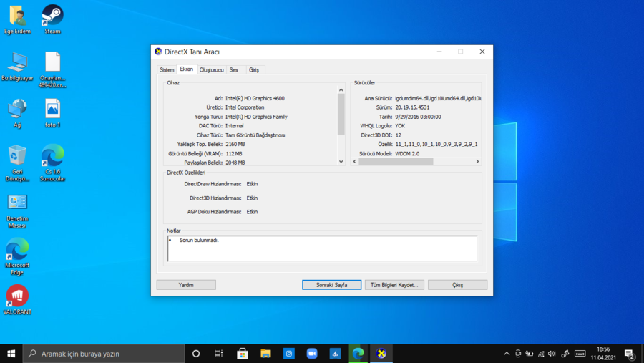Open the Steam desktop shortcut
Image resolution: width=644 pixels, height=363 pixels.
[52, 16]
